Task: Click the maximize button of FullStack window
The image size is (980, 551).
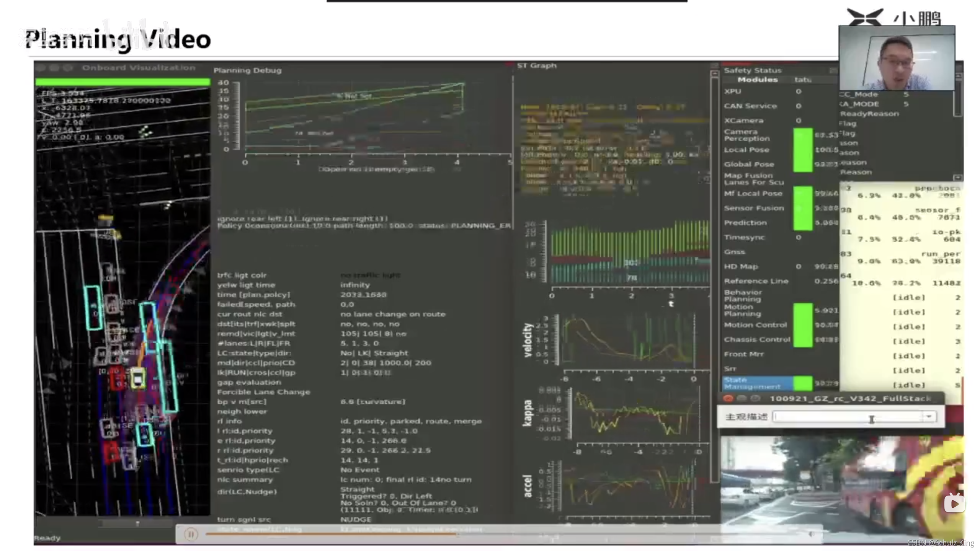Action: pos(755,399)
